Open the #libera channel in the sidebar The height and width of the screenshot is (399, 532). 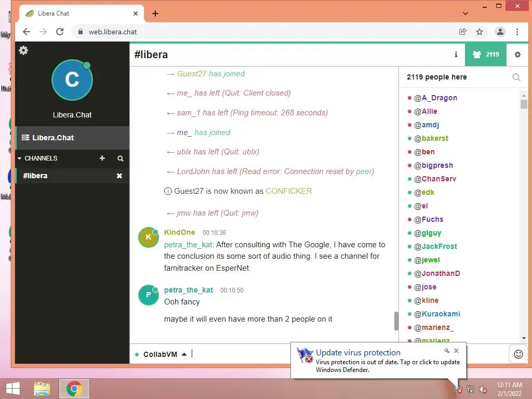click(x=35, y=176)
